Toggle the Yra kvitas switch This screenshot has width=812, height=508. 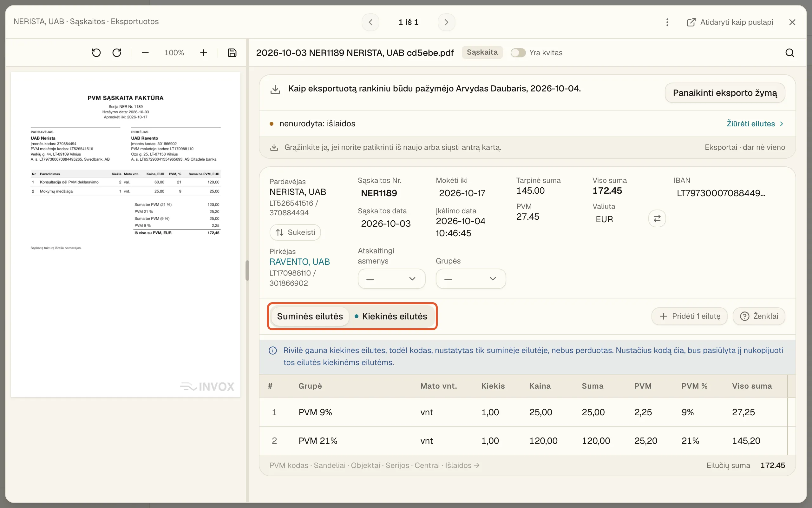518,53
